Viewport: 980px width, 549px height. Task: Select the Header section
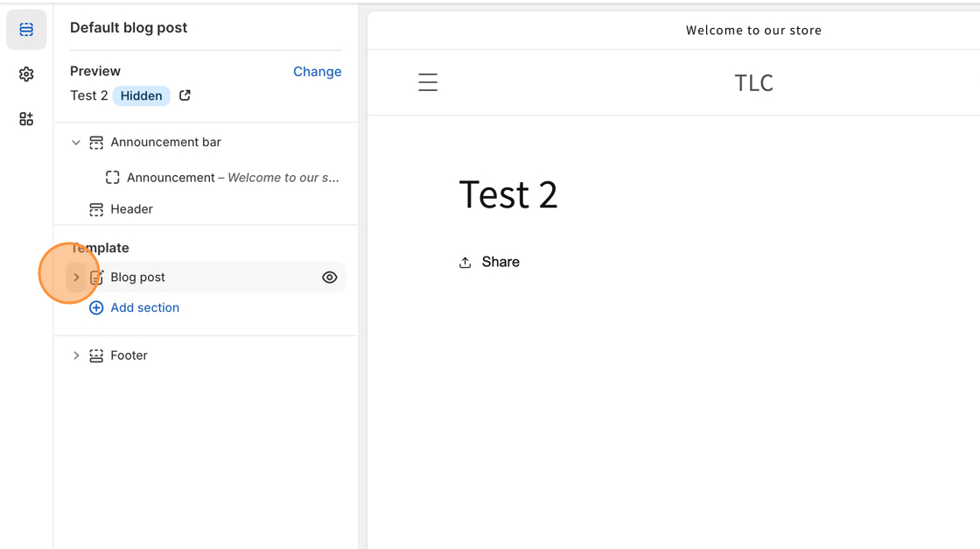coord(131,209)
